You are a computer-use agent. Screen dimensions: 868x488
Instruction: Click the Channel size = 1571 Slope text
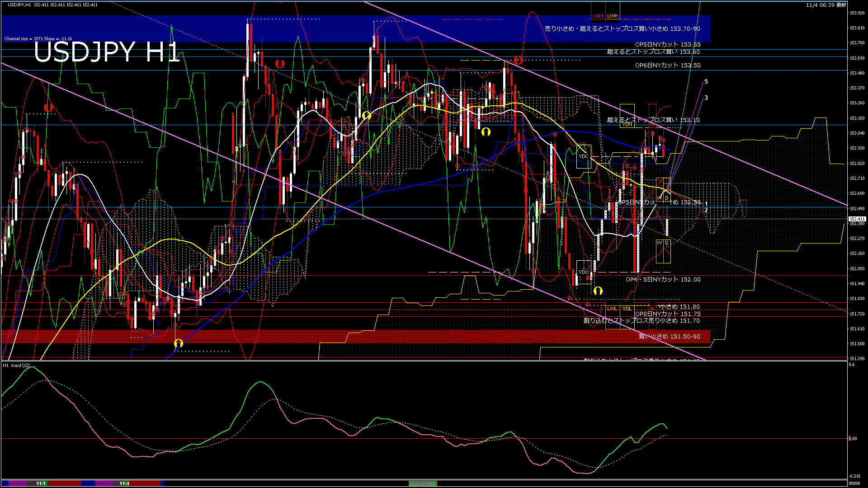coord(38,39)
